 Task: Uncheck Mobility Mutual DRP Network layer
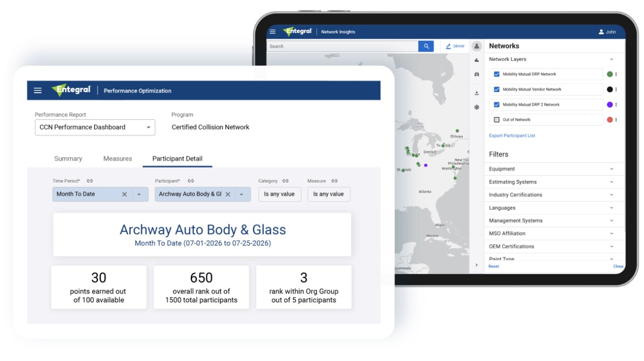pos(497,74)
